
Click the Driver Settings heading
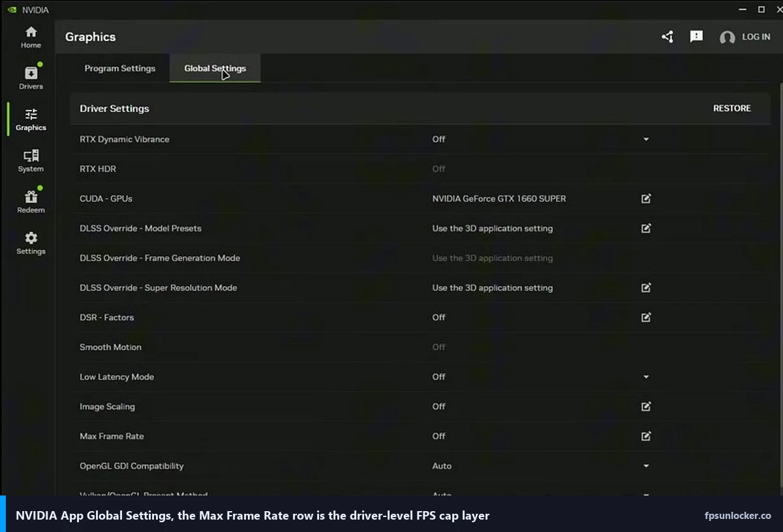coord(114,108)
